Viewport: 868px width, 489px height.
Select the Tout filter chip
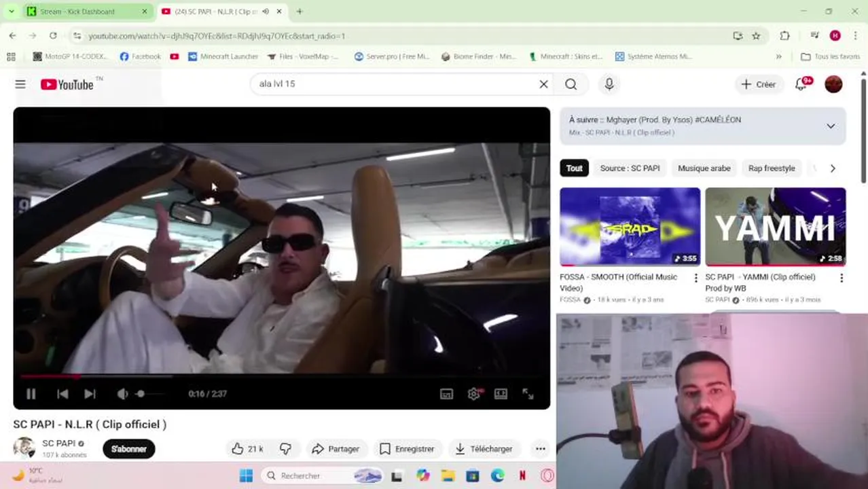pyautogui.click(x=575, y=168)
